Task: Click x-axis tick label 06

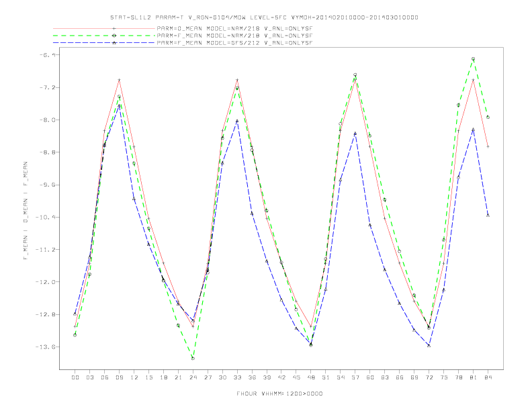Action: pyautogui.click(x=105, y=377)
